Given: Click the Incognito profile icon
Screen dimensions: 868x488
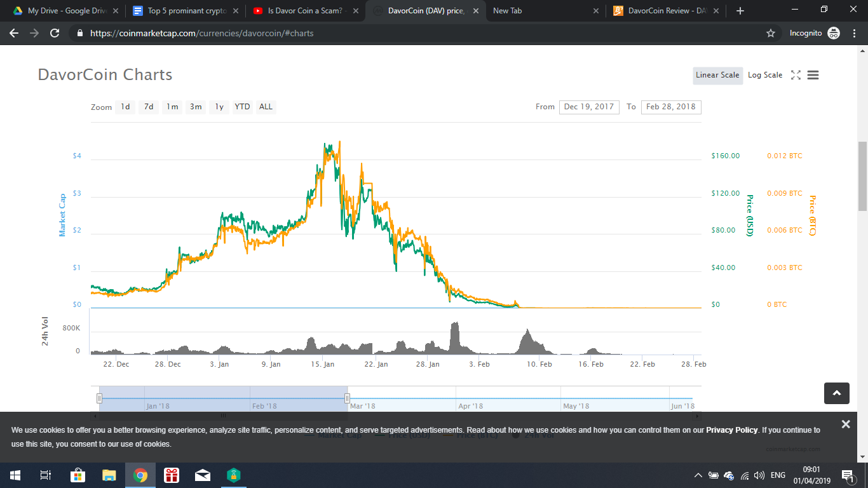Looking at the screenshot, I should [x=834, y=33].
